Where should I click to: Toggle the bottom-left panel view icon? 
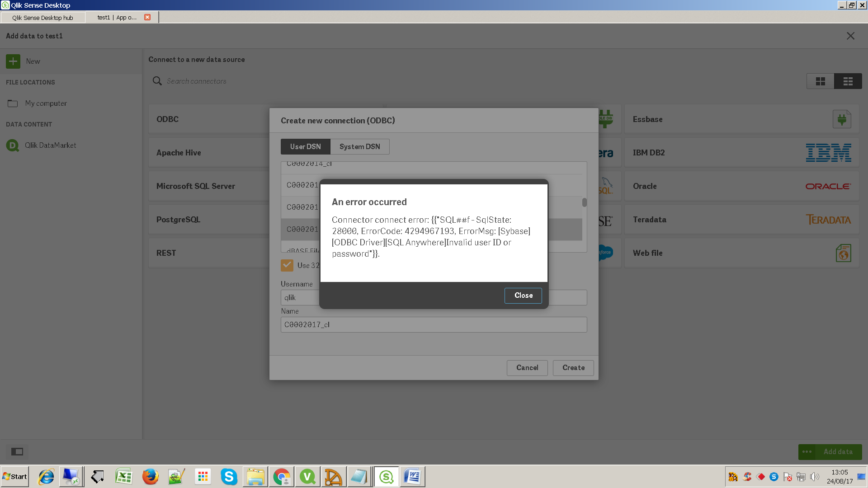tap(17, 451)
